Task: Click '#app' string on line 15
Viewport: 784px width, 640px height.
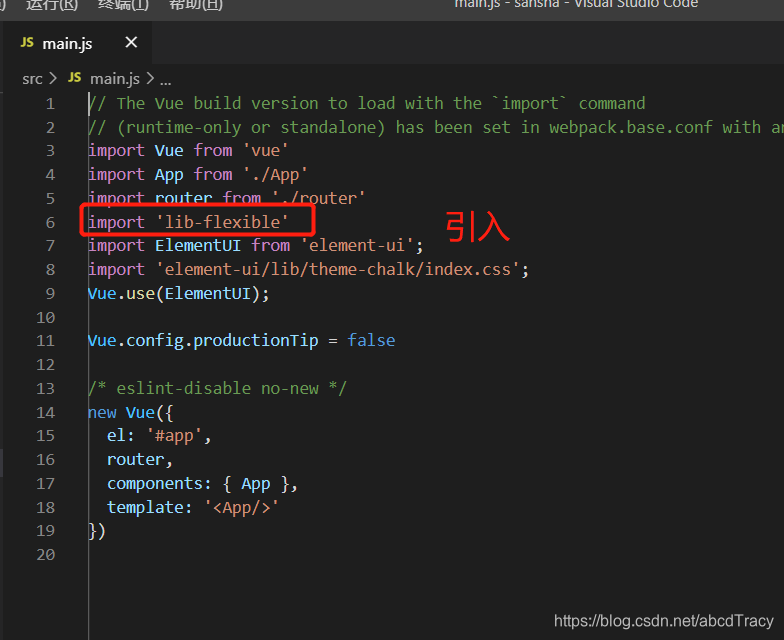Action: [x=174, y=436]
